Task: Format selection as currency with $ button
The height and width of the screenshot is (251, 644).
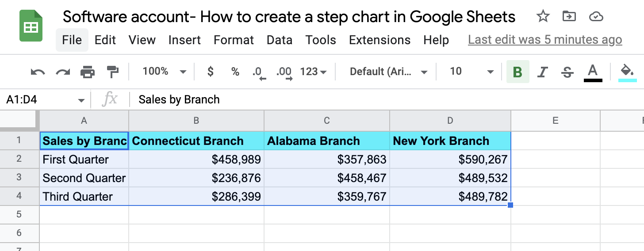Action: pos(211,72)
